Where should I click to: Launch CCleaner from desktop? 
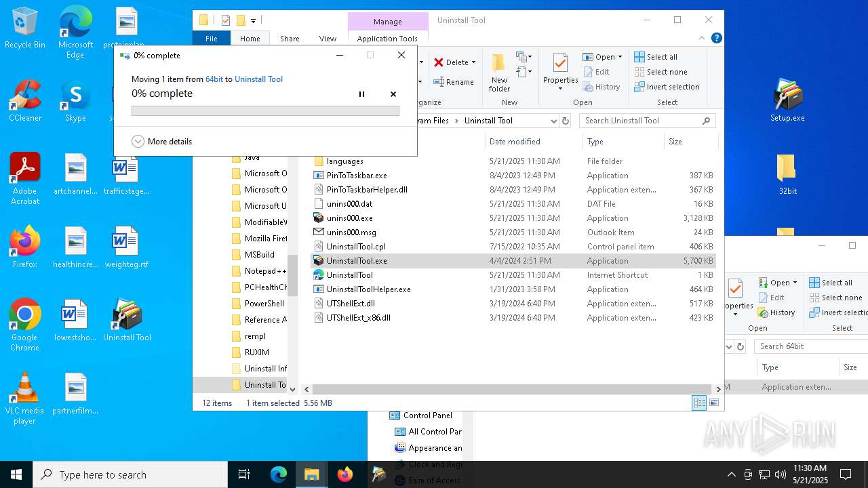[x=25, y=102]
